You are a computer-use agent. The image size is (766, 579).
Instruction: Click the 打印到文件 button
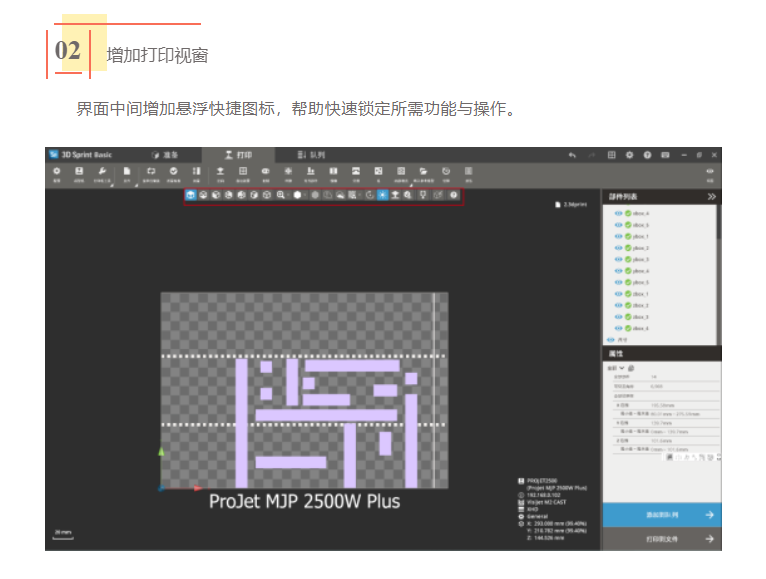click(661, 539)
